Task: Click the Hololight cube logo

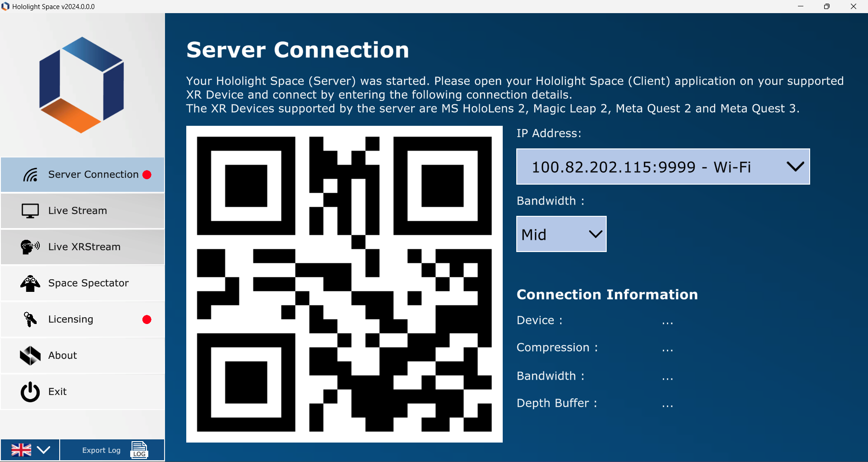Action: click(x=82, y=85)
